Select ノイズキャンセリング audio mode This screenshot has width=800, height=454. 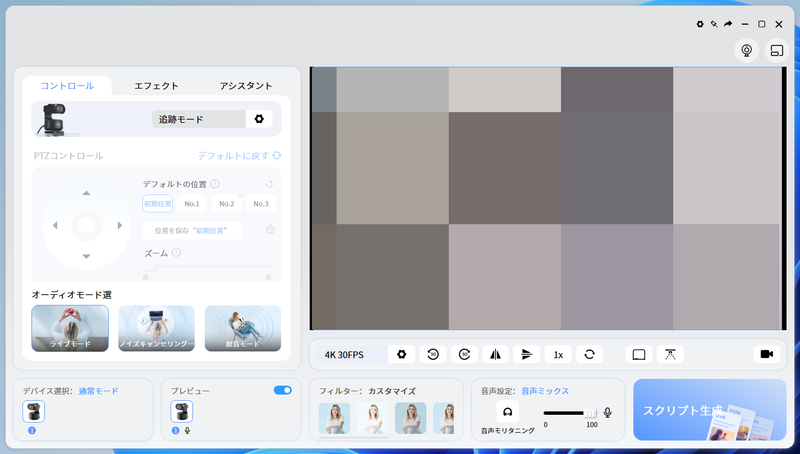tap(157, 329)
